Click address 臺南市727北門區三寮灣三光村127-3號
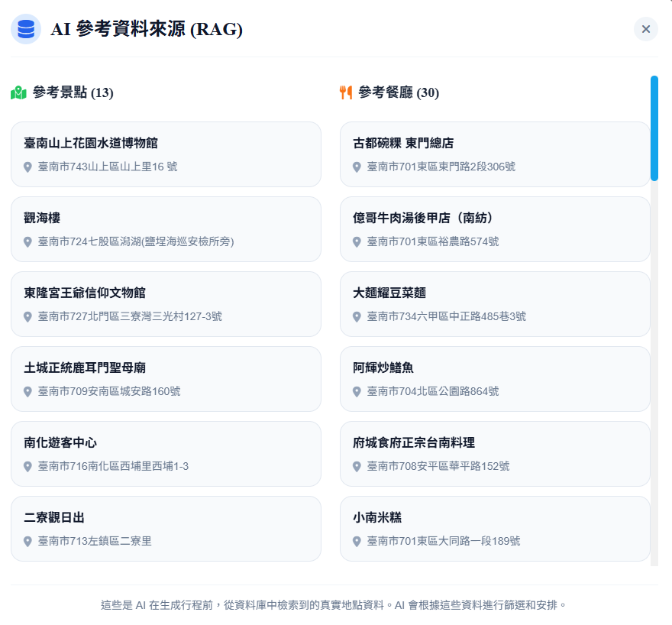672x625 pixels. pos(130,316)
